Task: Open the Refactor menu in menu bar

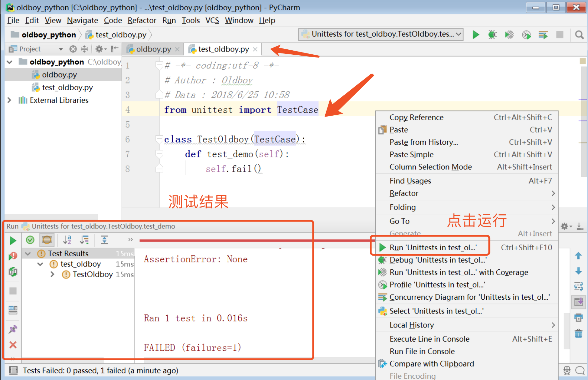Action: (142, 21)
